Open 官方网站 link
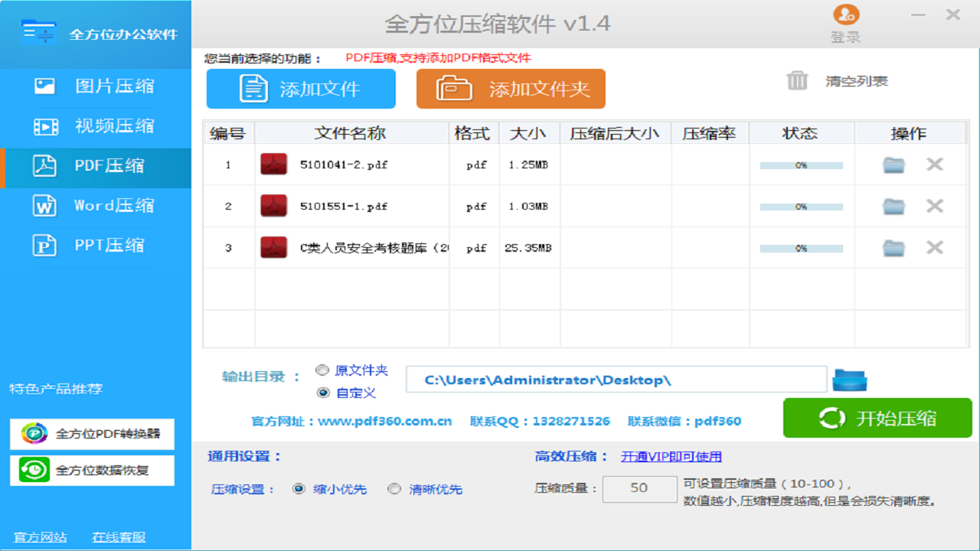This screenshot has height=551, width=980. pyautogui.click(x=41, y=537)
